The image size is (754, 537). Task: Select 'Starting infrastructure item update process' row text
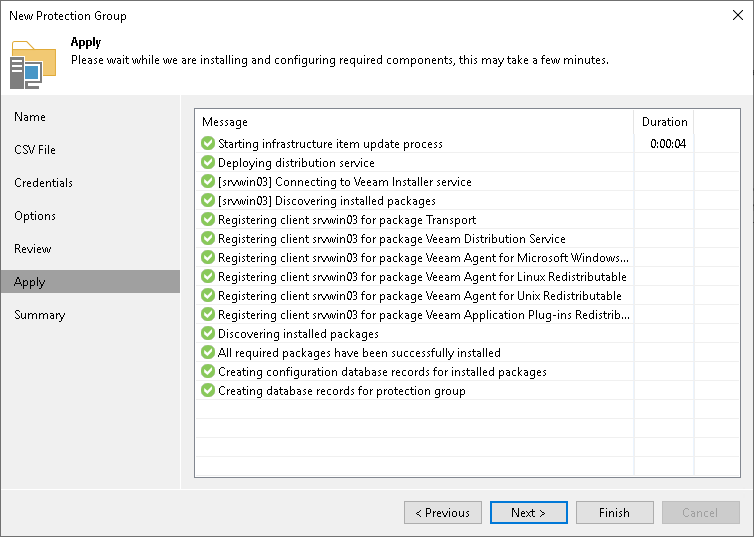click(x=330, y=144)
